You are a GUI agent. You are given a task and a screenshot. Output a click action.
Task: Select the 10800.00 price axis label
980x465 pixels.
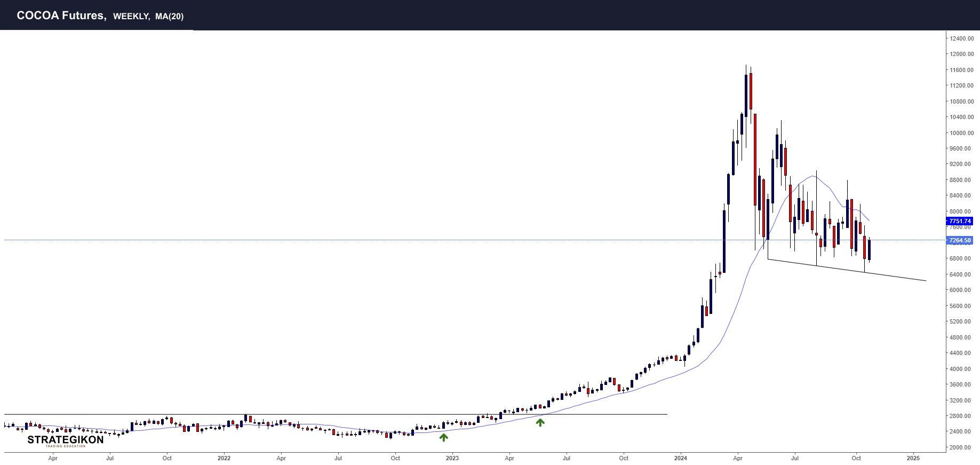click(x=961, y=101)
